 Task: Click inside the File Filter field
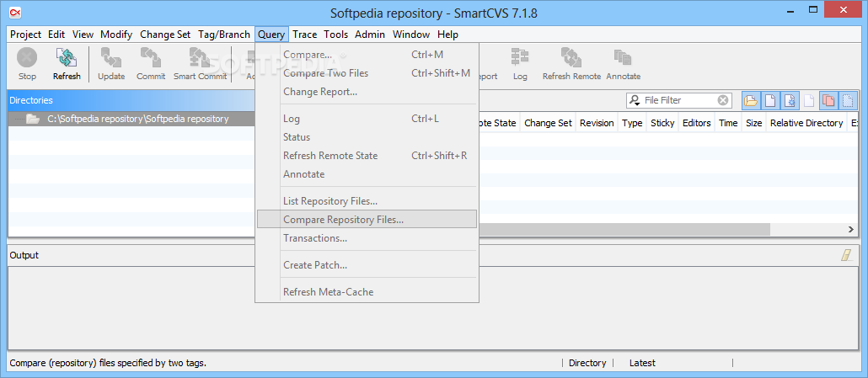pyautogui.click(x=680, y=100)
